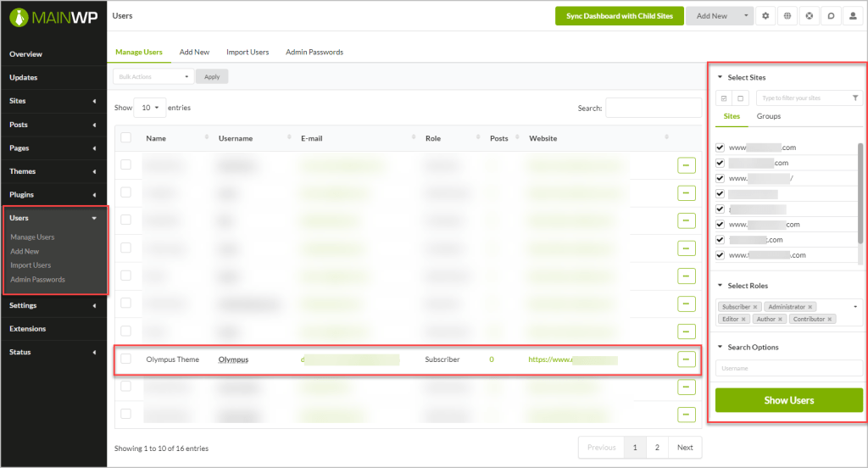Remove the Contributor role tag
This screenshot has width=868, height=468.
pyautogui.click(x=829, y=319)
